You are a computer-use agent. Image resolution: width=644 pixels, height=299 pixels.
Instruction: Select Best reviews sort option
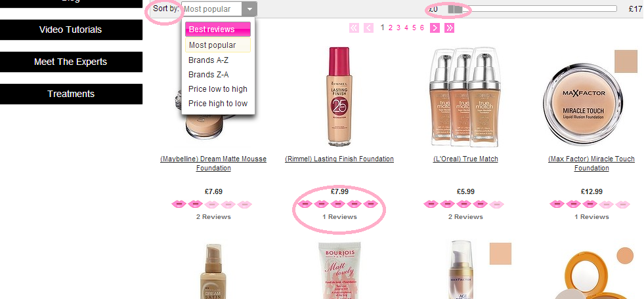coord(218,30)
